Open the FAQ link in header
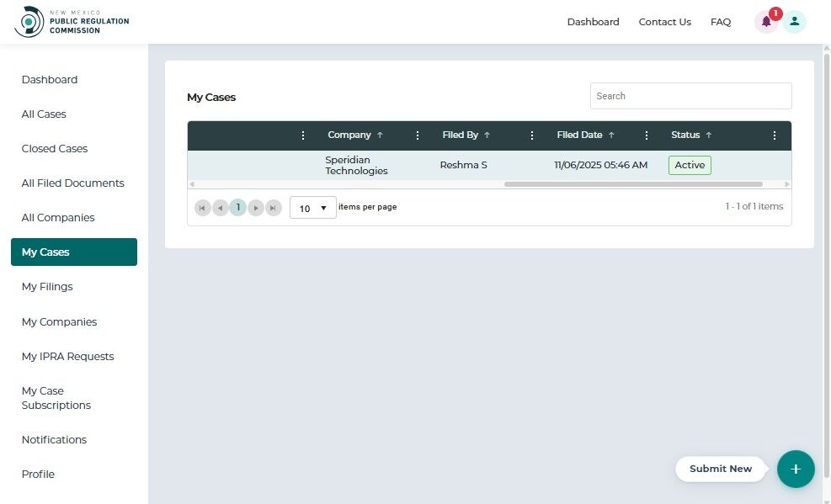831x504 pixels. pos(720,22)
